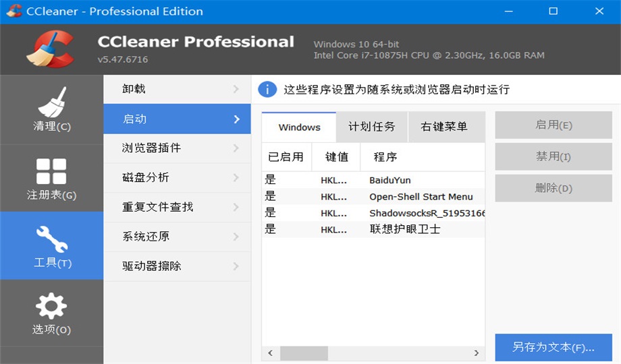Viewport: 621px width, 364px height.
Task: Open the 清理(C) cleaner section broom icon
Action: click(x=52, y=102)
